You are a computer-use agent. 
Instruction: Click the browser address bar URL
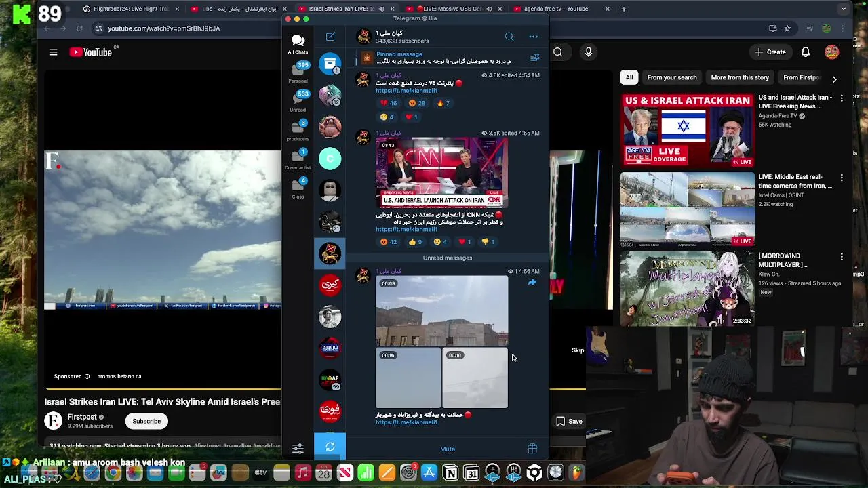click(x=163, y=28)
